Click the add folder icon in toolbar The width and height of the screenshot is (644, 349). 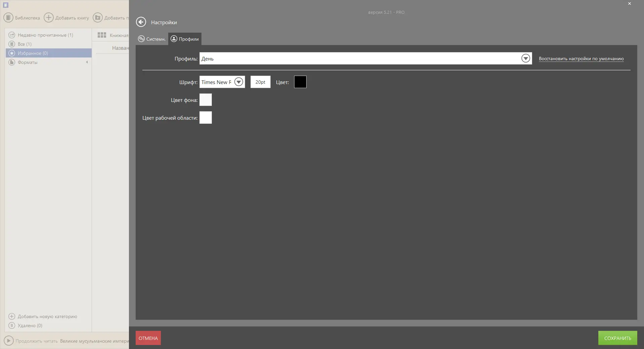pos(98,18)
